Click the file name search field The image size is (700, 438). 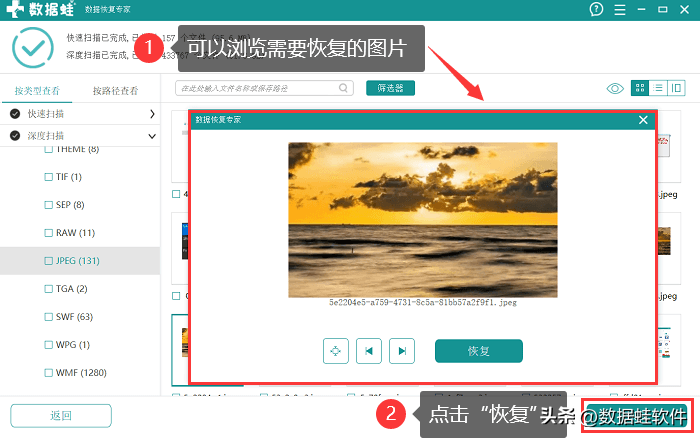(x=264, y=88)
